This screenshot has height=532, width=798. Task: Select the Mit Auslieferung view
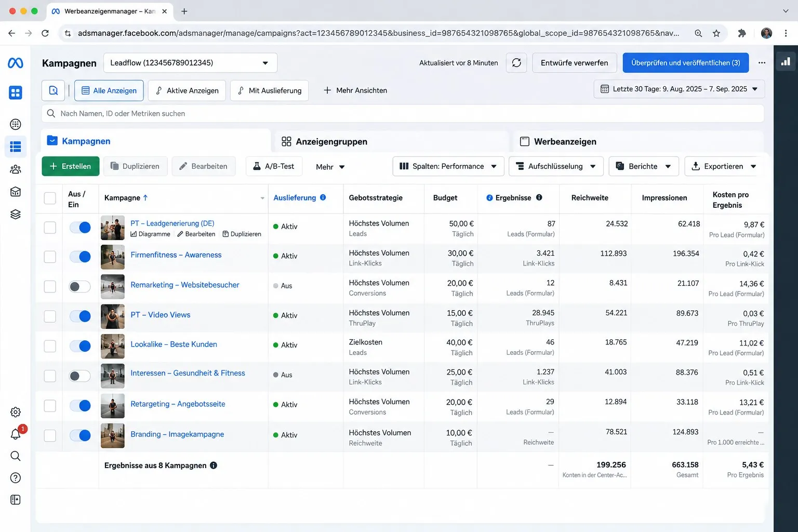269,90
